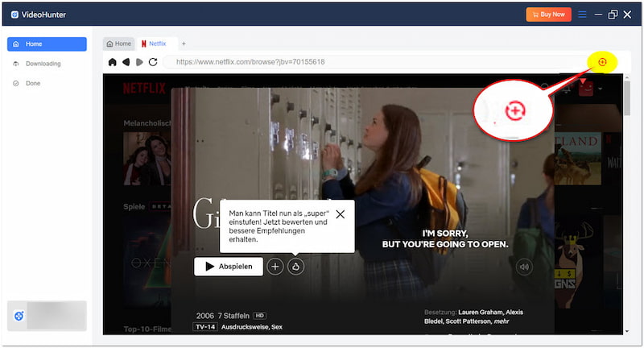
Task: Select the Home item in sidebar
Action: click(x=46, y=44)
